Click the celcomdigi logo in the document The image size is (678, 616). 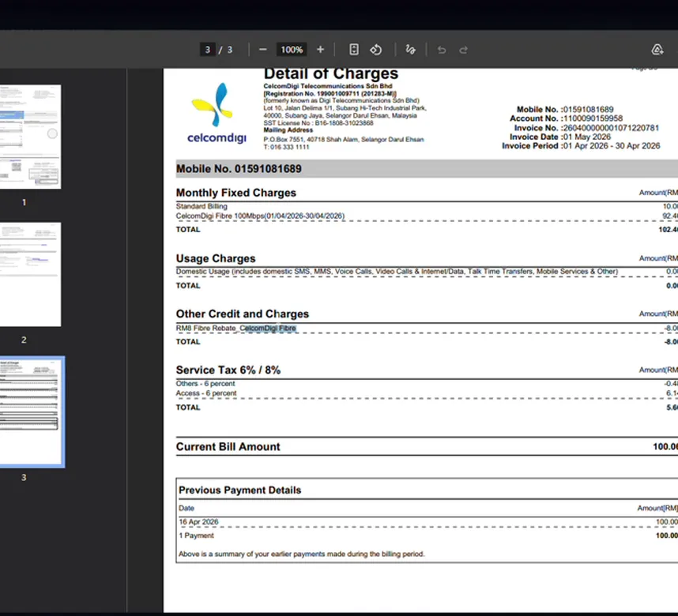(x=217, y=113)
